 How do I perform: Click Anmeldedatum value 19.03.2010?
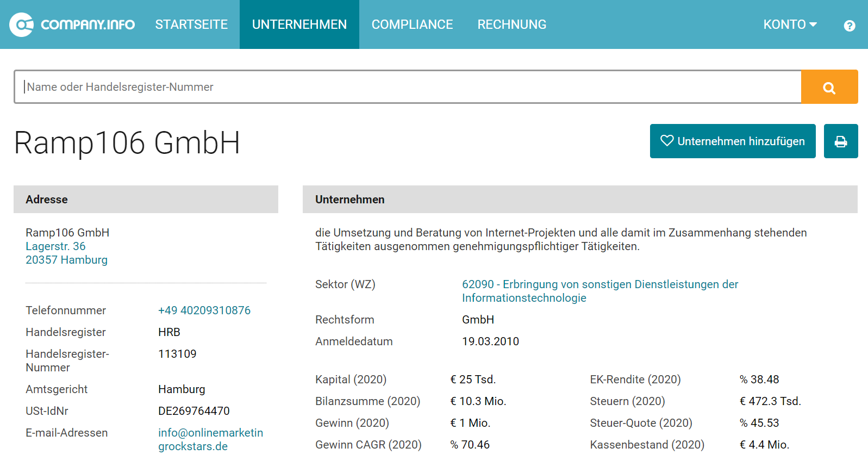click(490, 341)
